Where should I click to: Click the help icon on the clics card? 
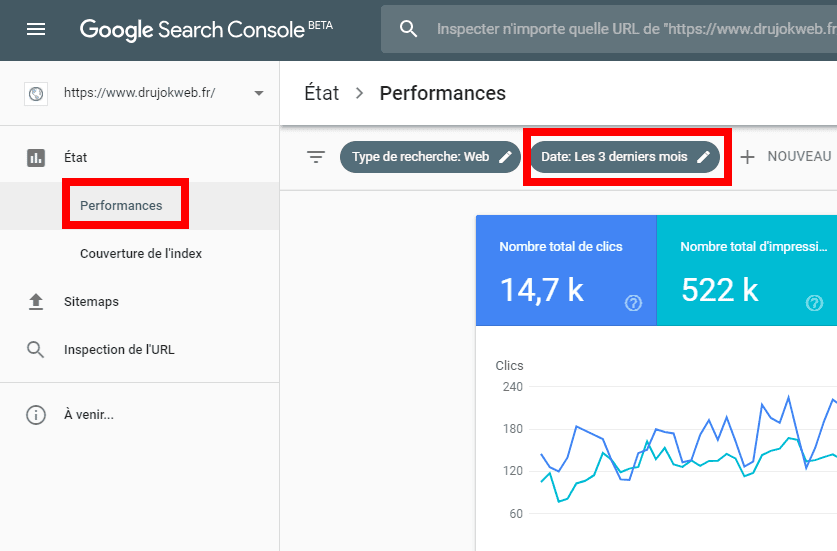click(633, 303)
